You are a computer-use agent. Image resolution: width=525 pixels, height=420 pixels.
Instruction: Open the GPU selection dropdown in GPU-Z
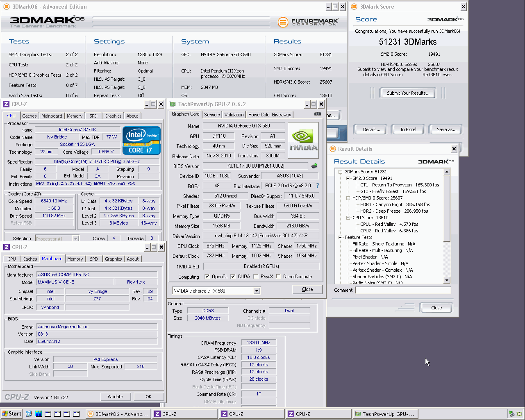[257, 291]
